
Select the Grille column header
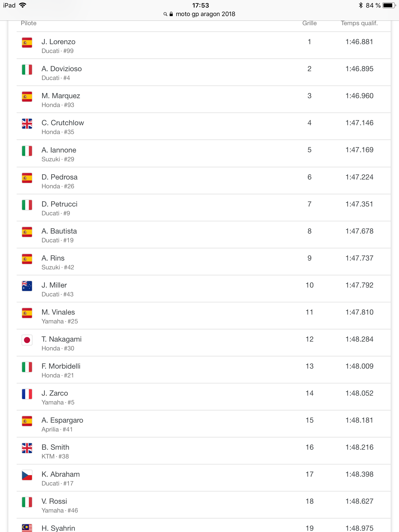tap(309, 23)
